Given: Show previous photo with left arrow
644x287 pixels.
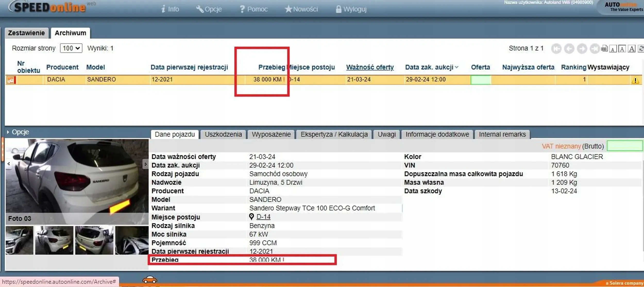Looking at the screenshot, I should [x=9, y=164].
